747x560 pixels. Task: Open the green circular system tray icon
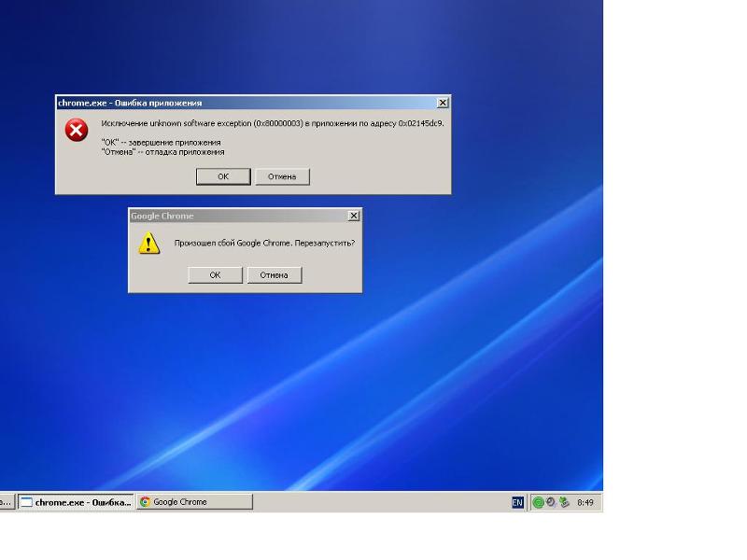tap(538, 502)
